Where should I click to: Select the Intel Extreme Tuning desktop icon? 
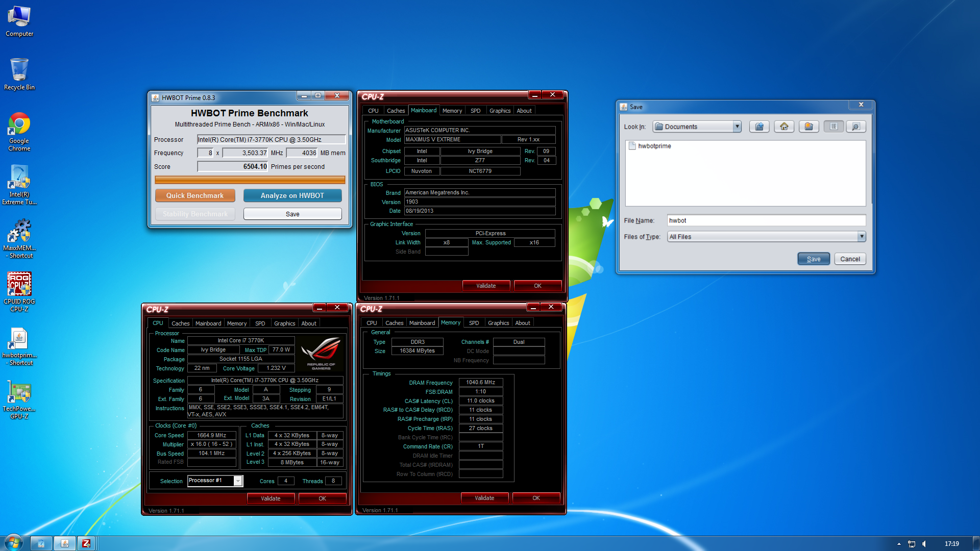click(x=19, y=185)
